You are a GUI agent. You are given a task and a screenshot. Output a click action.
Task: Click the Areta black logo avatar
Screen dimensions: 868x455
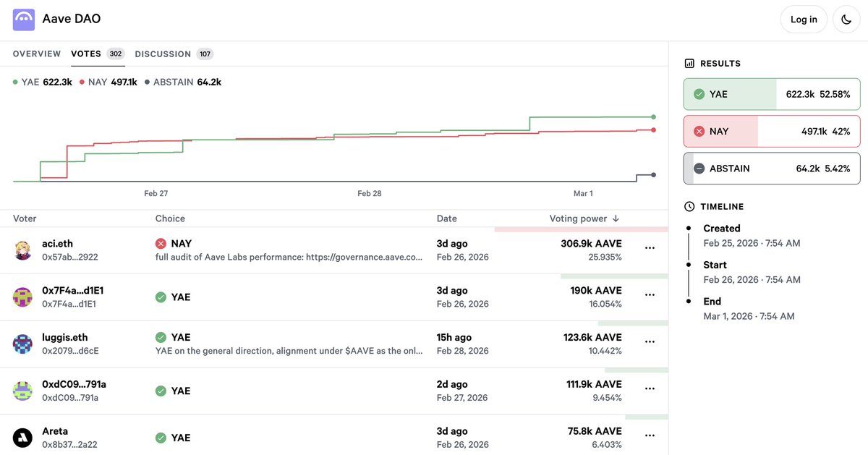[x=23, y=438]
